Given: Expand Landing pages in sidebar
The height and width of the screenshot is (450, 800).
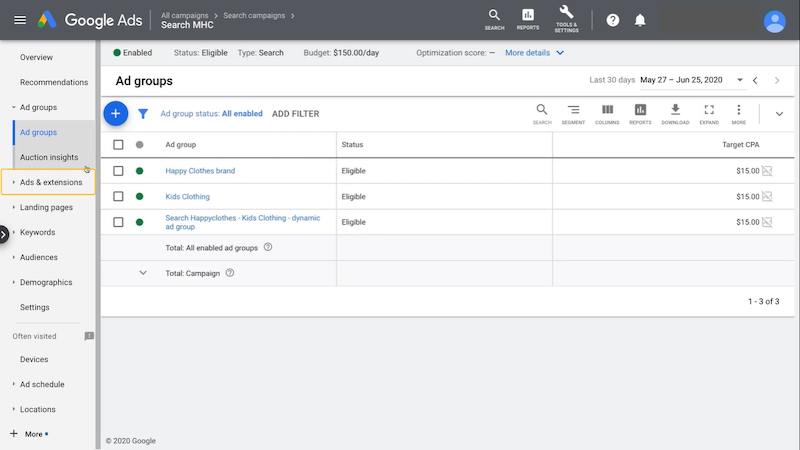Looking at the screenshot, I should click(x=14, y=207).
